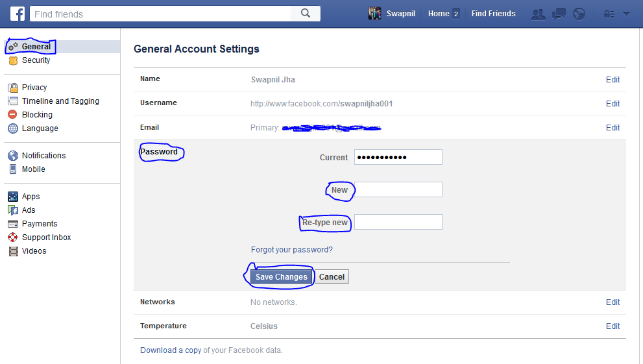Click Find Friends in top bar
The image size is (643, 364).
[493, 14]
